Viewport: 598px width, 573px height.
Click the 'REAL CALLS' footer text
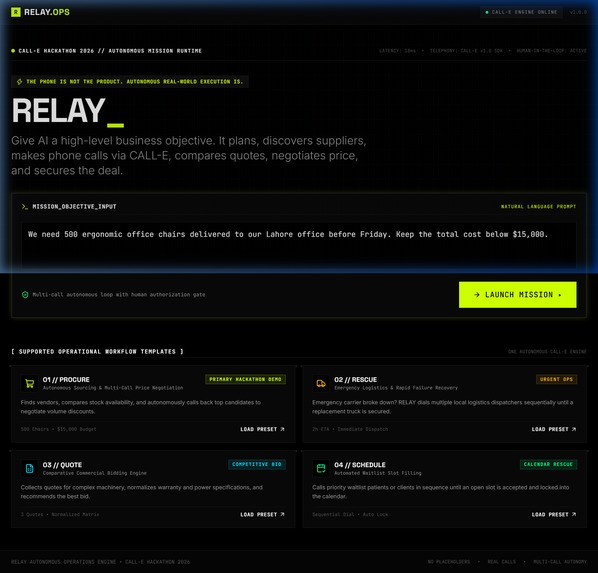502,562
